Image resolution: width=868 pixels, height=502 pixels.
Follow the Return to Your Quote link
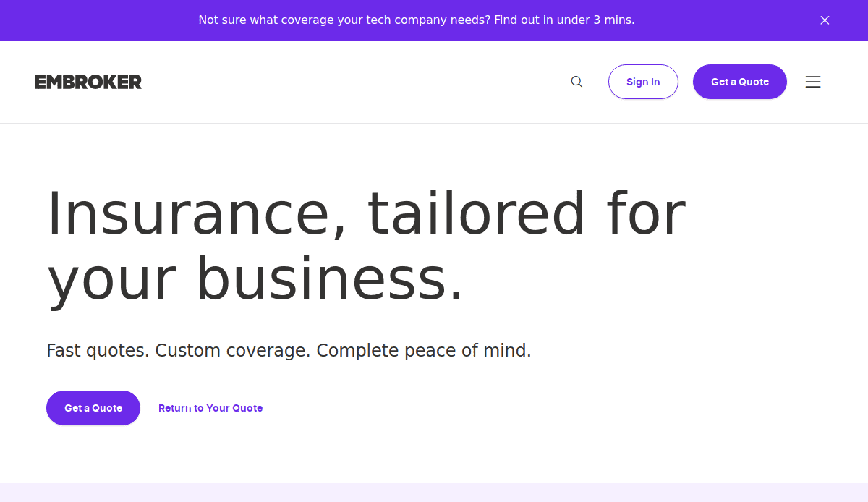coord(210,408)
